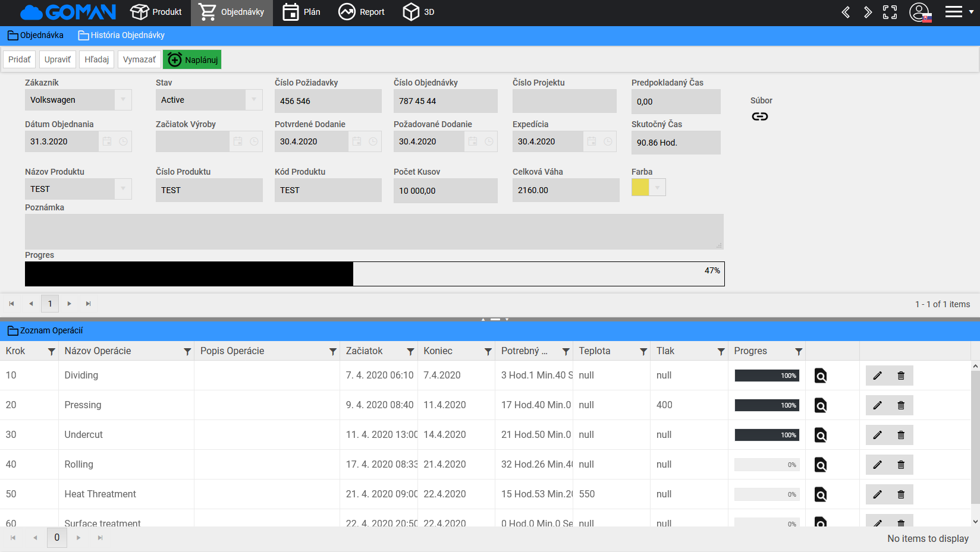Edit the Pressing operation with pencil icon

877,405
